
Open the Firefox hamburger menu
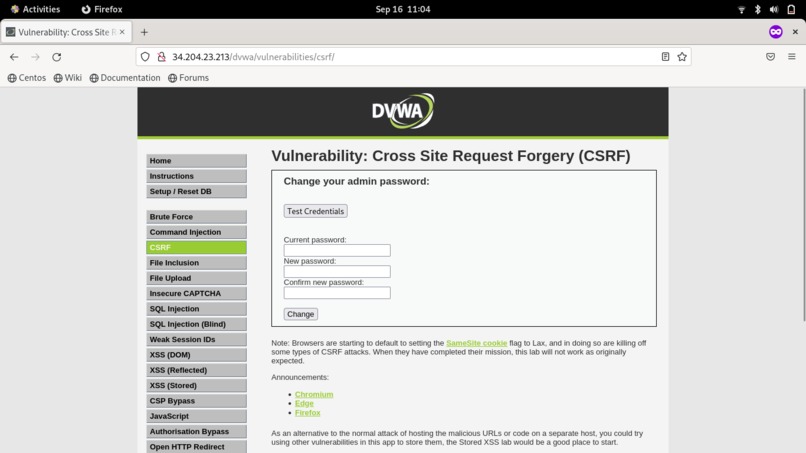tap(792, 57)
